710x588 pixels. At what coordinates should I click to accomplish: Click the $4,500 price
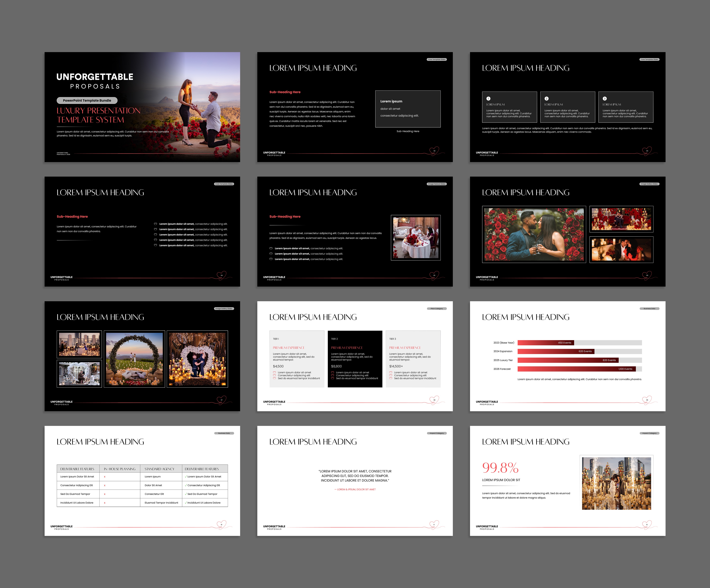[x=278, y=366]
